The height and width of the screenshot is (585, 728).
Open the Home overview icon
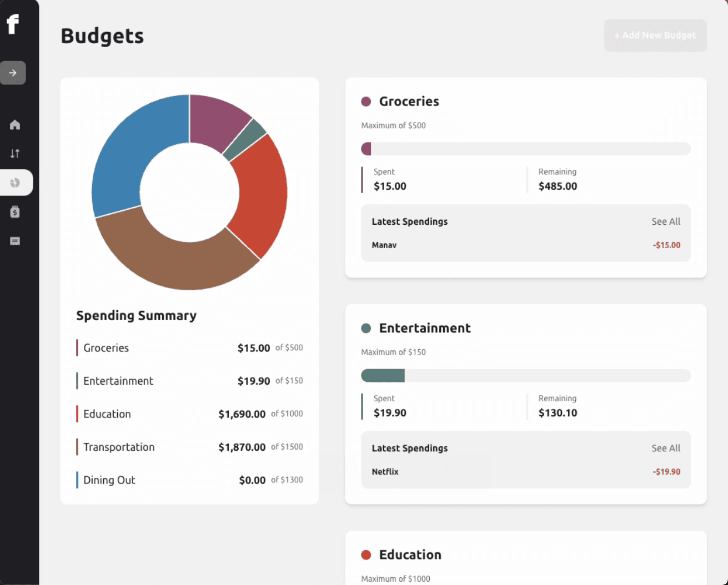[15, 125]
